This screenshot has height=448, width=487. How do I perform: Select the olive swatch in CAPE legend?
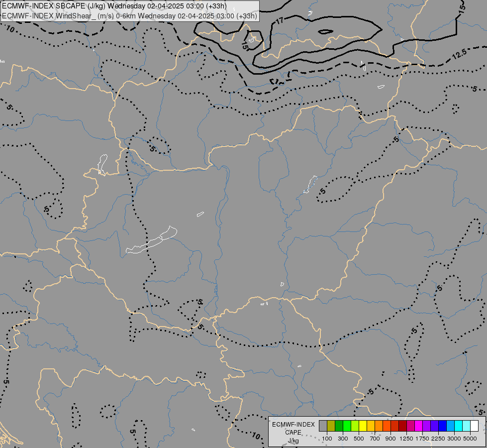click(331, 426)
